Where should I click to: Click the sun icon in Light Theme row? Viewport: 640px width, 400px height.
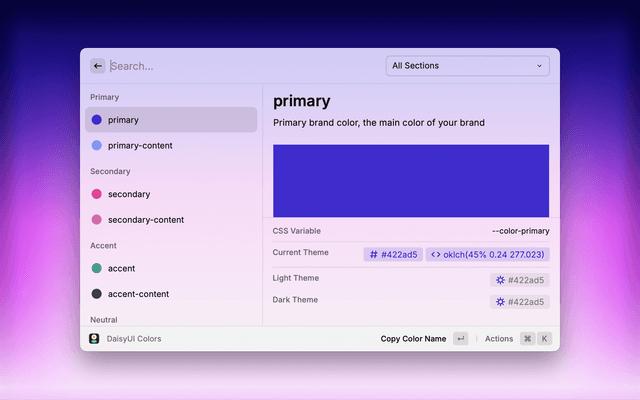(500, 280)
